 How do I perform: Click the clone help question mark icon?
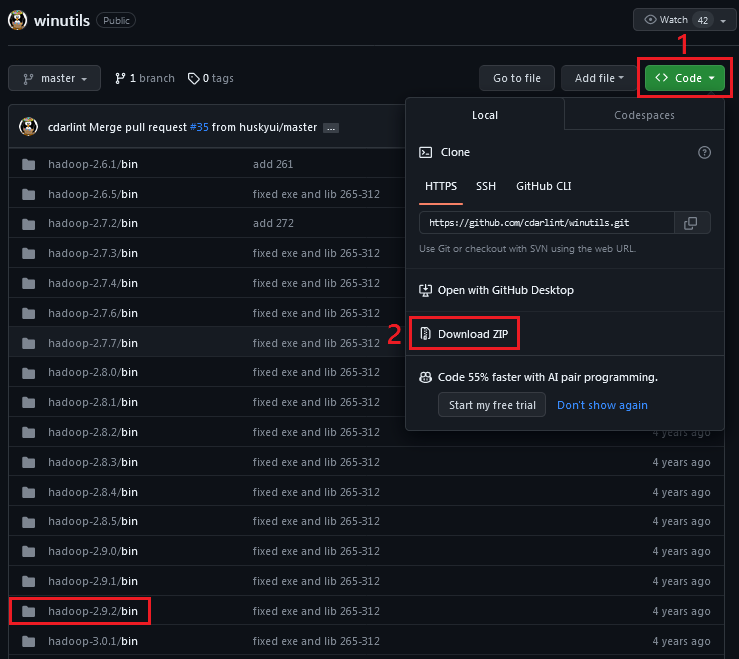coord(704,152)
